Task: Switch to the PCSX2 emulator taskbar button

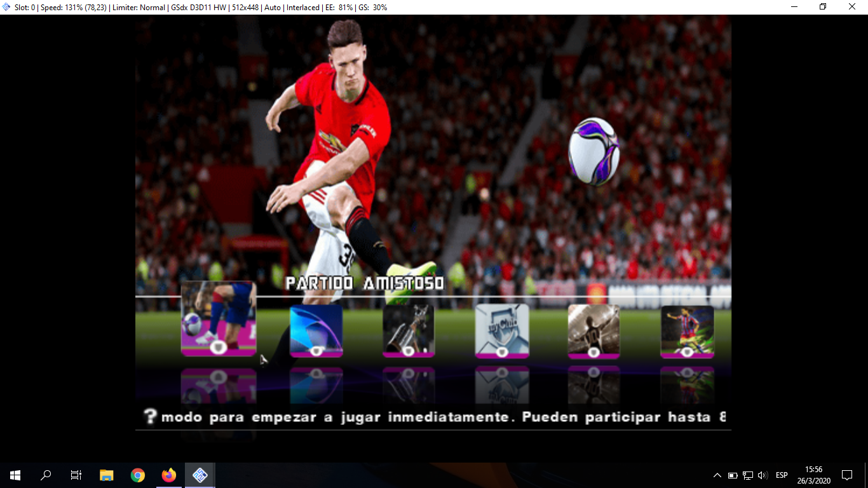Action: point(200,475)
